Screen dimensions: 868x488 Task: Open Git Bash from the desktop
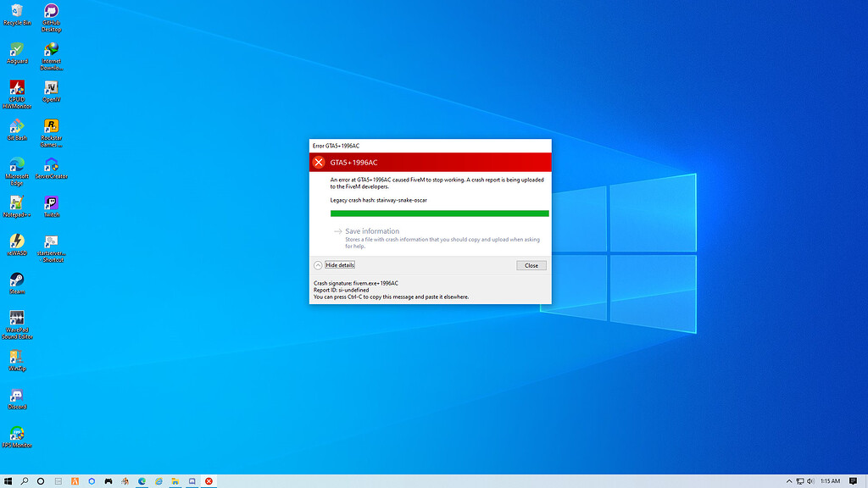[17, 125]
